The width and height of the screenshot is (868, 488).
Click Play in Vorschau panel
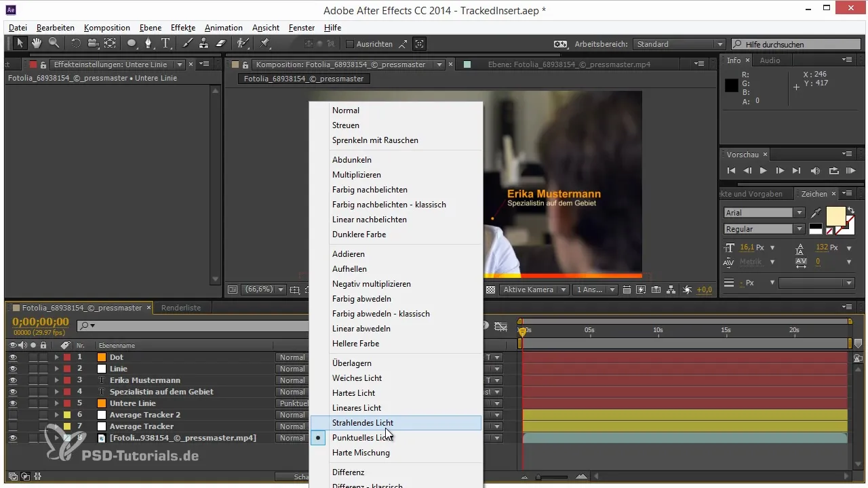click(764, 171)
